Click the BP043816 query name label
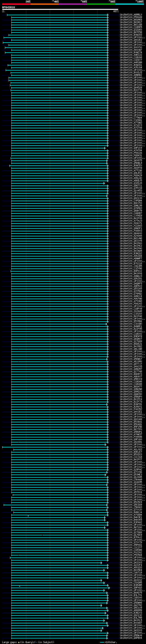The width and height of the screenshot is (146, 644). (8, 7)
